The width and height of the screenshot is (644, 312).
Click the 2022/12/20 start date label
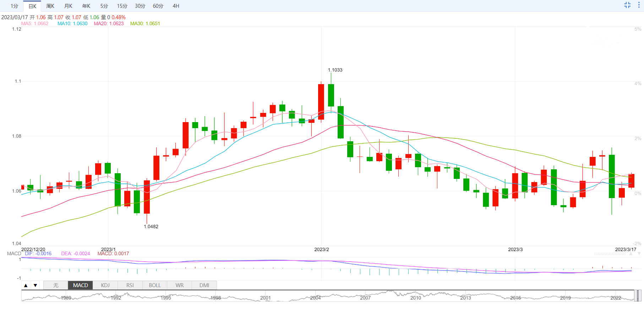[33, 250]
